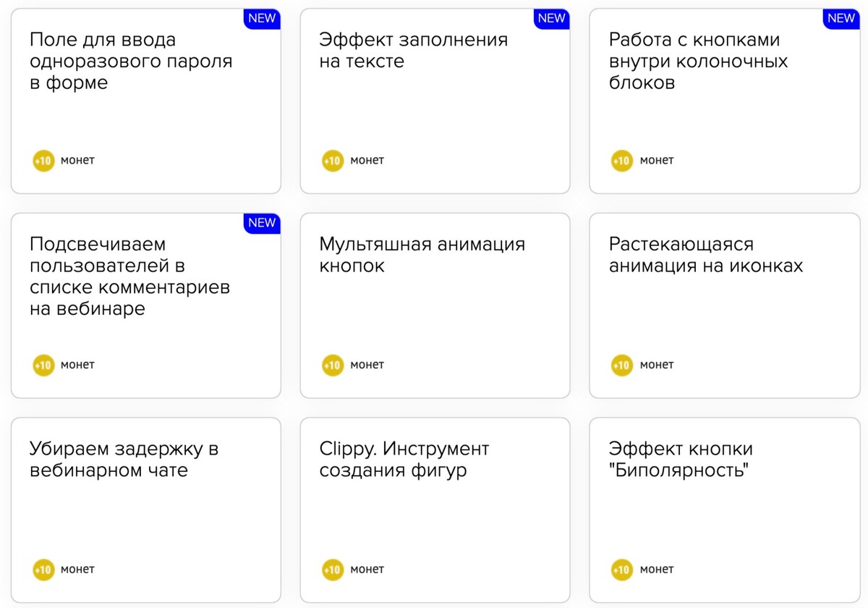Click the +10 coin icon under Подсвечиваем пользователей
This screenshot has height=608, width=868.
pos(43,366)
